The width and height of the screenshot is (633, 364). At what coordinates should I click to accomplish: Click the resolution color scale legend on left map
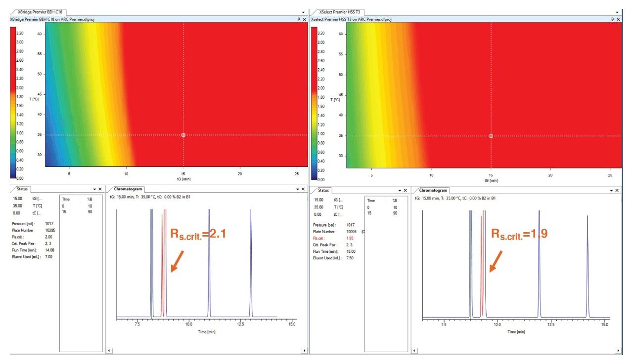[11, 99]
